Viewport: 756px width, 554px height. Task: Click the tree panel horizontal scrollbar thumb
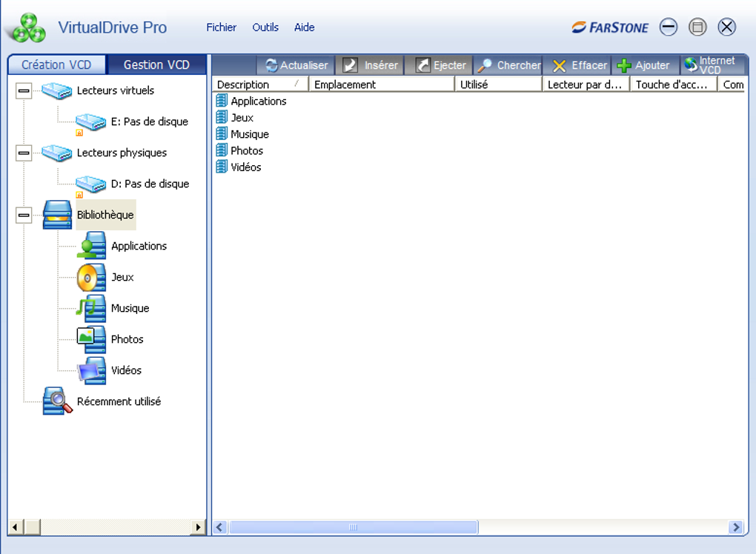[x=33, y=527]
